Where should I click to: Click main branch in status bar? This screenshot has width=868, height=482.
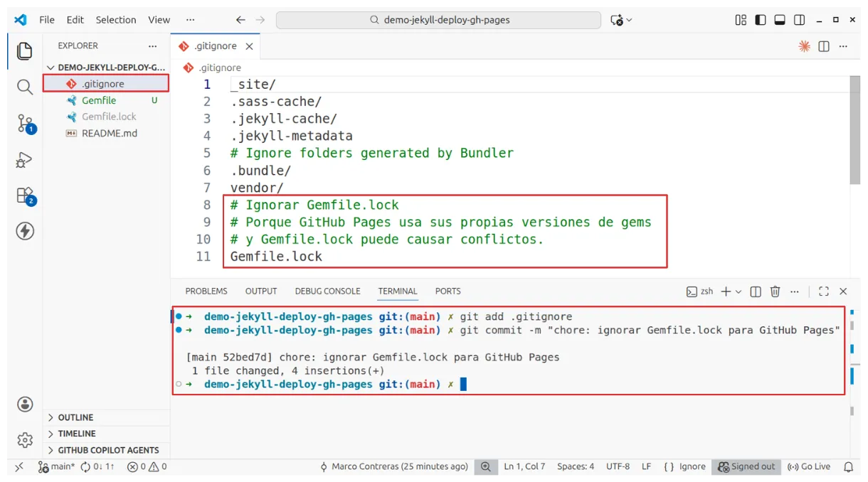click(57, 467)
